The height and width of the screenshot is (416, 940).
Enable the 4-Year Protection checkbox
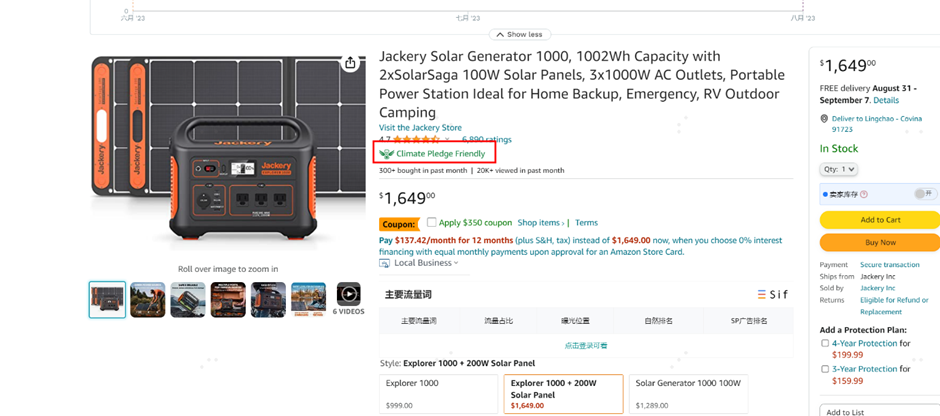pyautogui.click(x=825, y=343)
